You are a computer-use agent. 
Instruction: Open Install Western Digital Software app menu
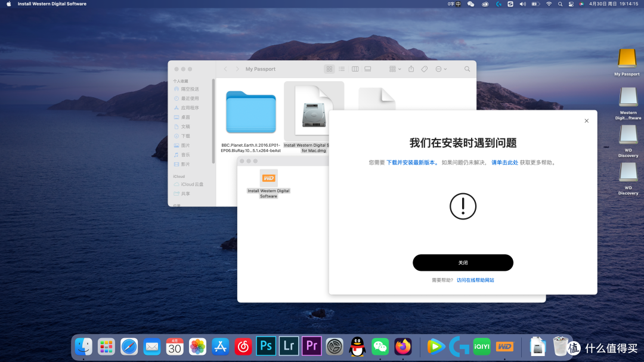pyautogui.click(x=52, y=4)
